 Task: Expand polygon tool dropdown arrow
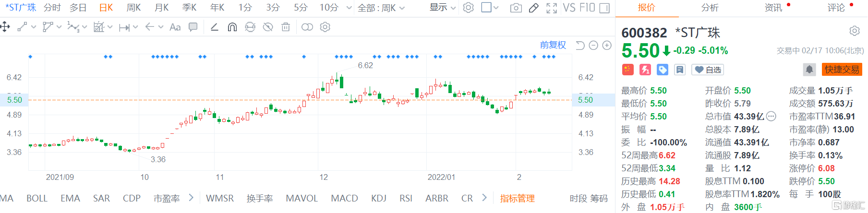coord(59,27)
